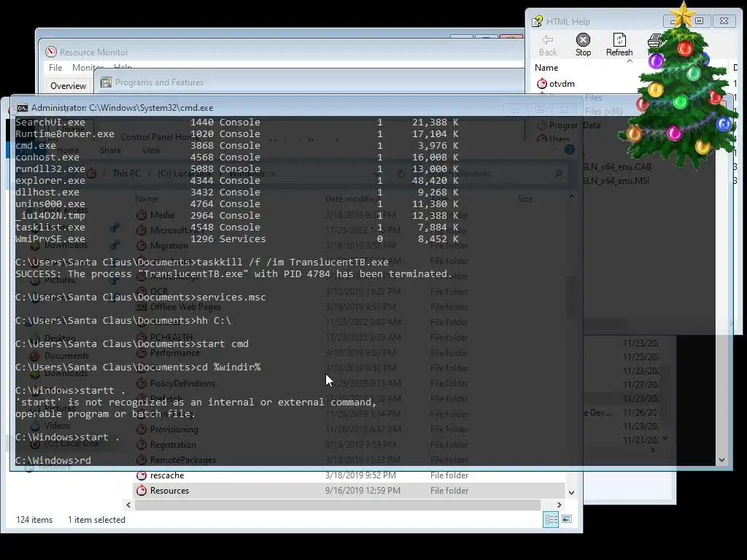Image resolution: width=747 pixels, height=560 pixels.
Task: Switch Explorer to Large icons view
Action: (567, 519)
